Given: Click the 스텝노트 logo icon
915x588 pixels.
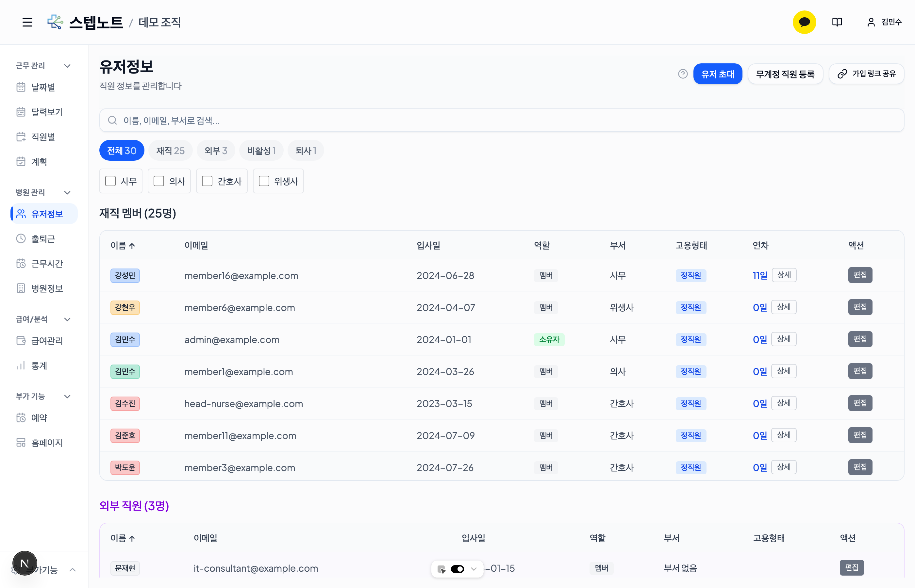Looking at the screenshot, I should click(55, 22).
